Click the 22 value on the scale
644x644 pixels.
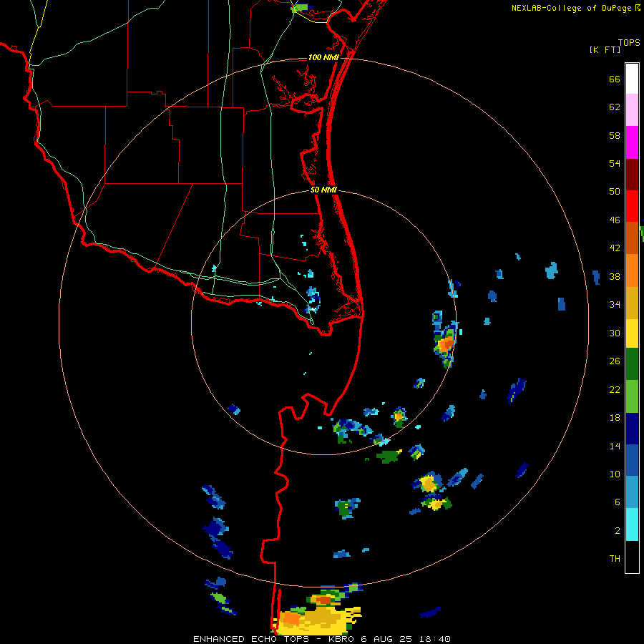615,390
